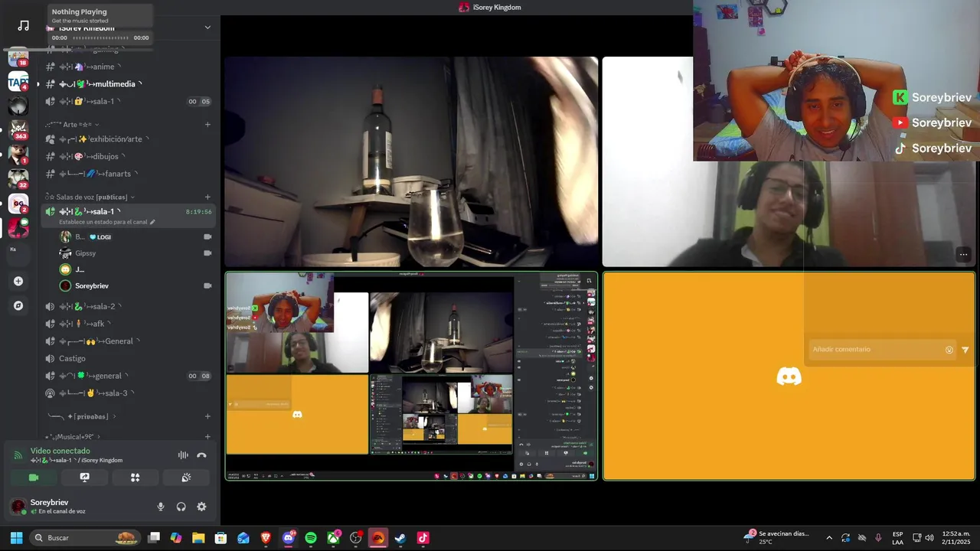The width and height of the screenshot is (980, 551).
Task: Click the Buscar taskbar search box
Action: (x=85, y=538)
